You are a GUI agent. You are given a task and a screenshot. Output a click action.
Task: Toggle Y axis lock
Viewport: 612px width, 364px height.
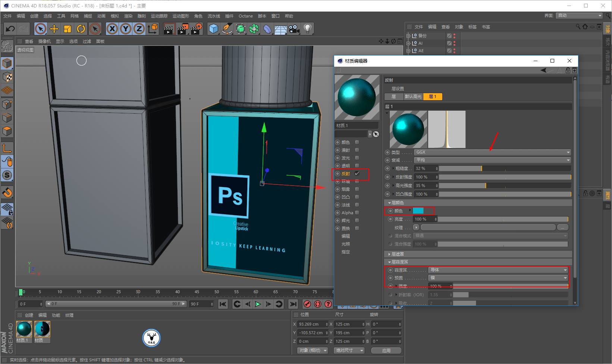tap(126, 29)
